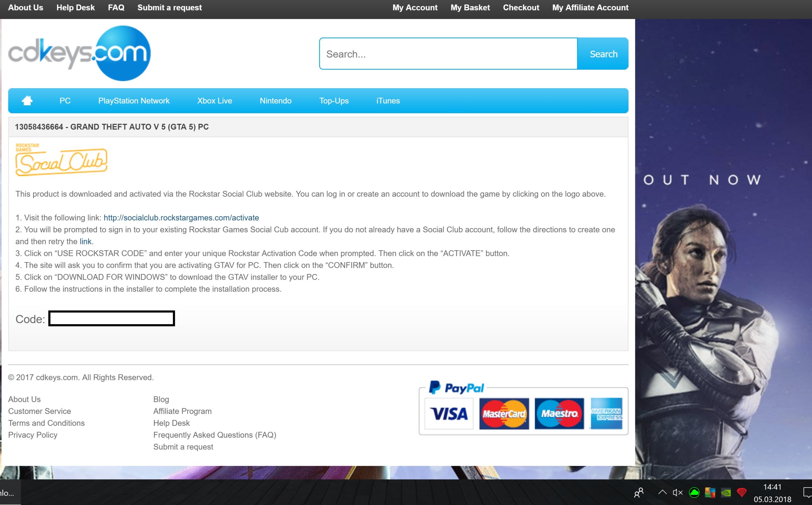Image resolution: width=812 pixels, height=505 pixels.
Task: Open the Action Center notification icon
Action: 807,493
